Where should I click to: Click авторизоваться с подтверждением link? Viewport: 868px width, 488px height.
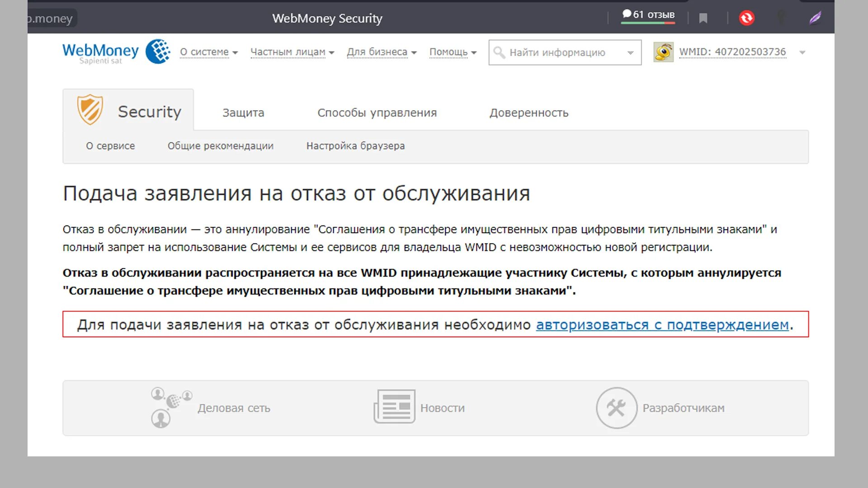662,324
